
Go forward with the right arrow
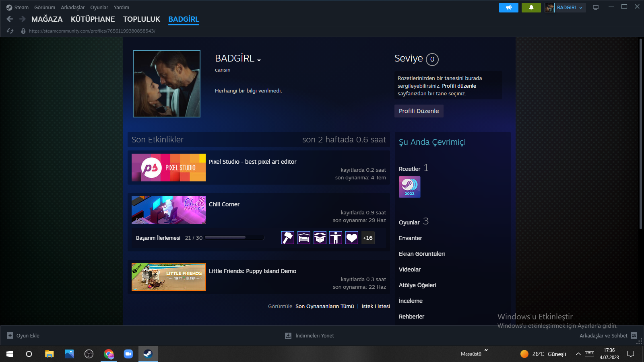click(x=23, y=19)
